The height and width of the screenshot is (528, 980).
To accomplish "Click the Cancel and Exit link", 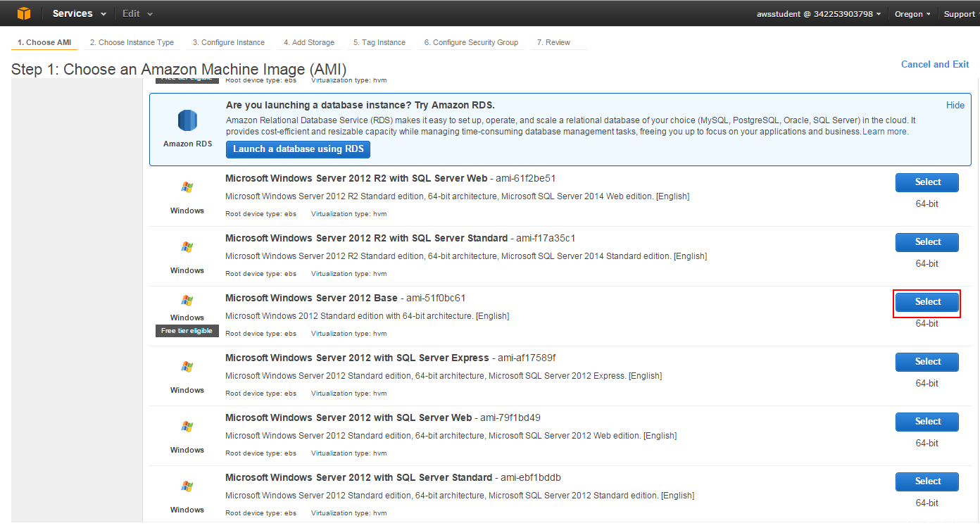I will point(935,64).
